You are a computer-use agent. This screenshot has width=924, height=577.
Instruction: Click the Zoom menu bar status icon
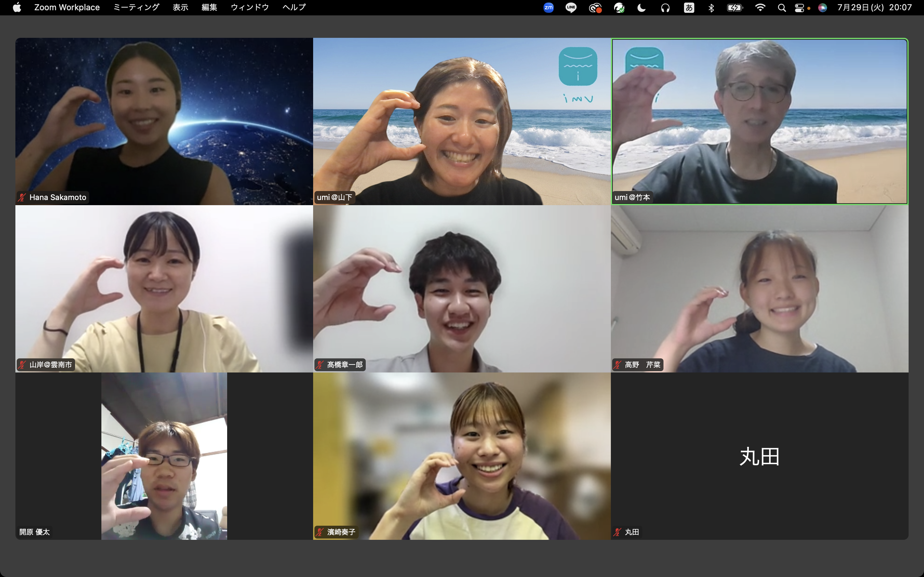pos(548,8)
